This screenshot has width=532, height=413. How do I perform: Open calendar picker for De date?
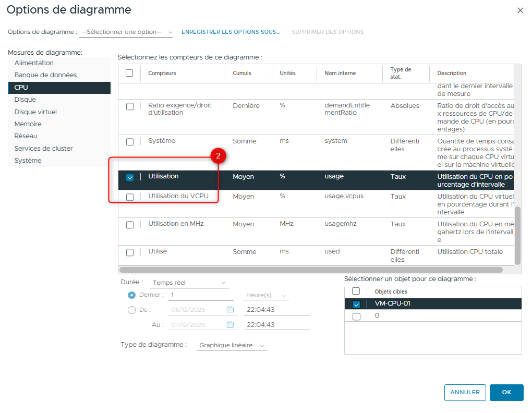pos(230,309)
